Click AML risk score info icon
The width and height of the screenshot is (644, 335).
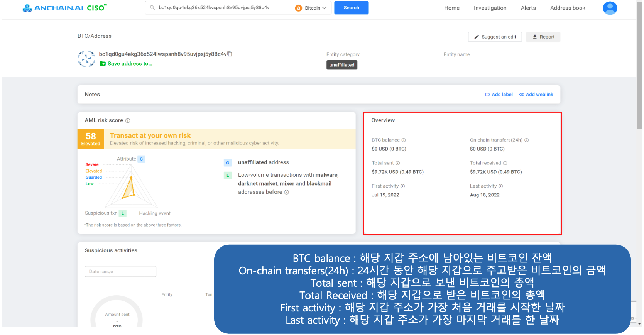[128, 121]
